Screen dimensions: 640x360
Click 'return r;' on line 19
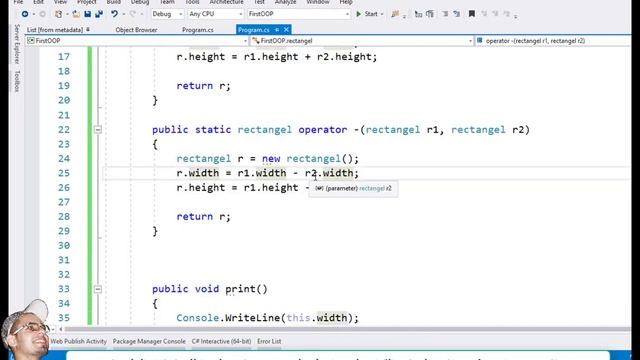pos(204,86)
